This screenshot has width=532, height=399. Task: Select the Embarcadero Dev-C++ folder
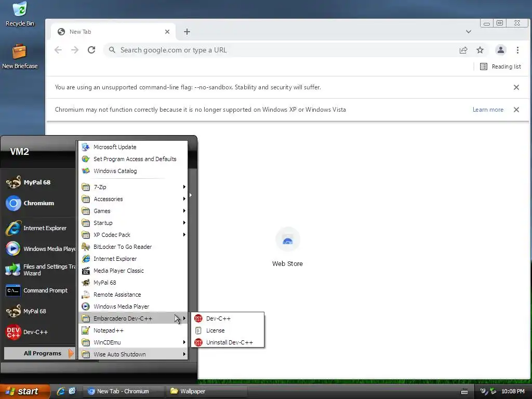(x=134, y=318)
